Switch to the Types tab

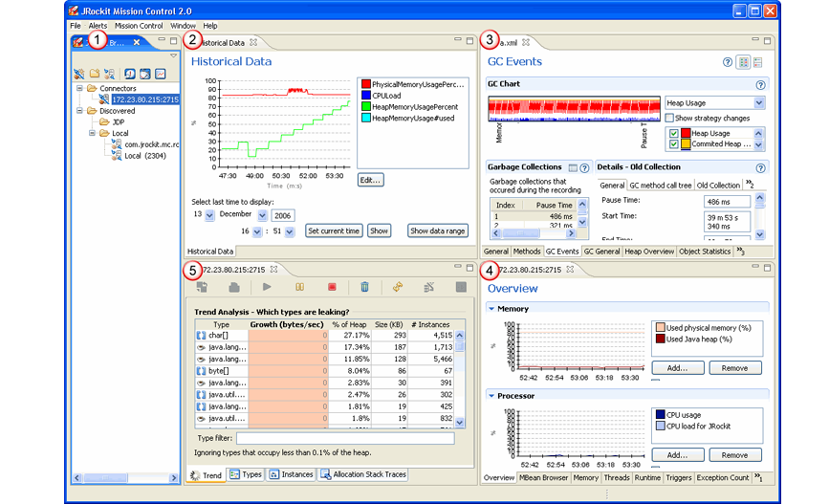[x=246, y=474]
